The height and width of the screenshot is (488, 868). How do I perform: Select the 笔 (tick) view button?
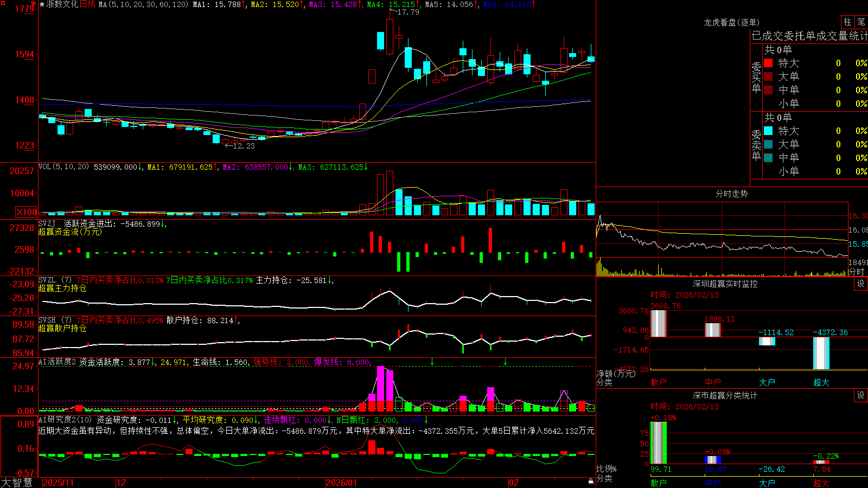pos(861,22)
